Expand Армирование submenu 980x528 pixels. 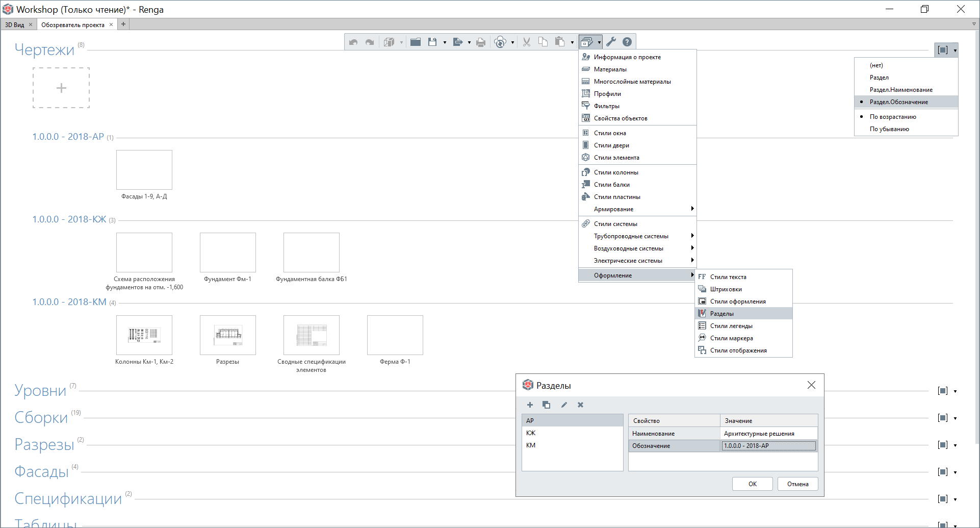[637, 209]
